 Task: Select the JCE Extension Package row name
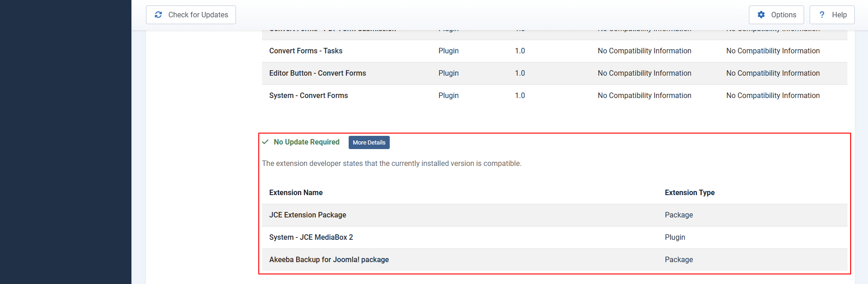pos(307,215)
